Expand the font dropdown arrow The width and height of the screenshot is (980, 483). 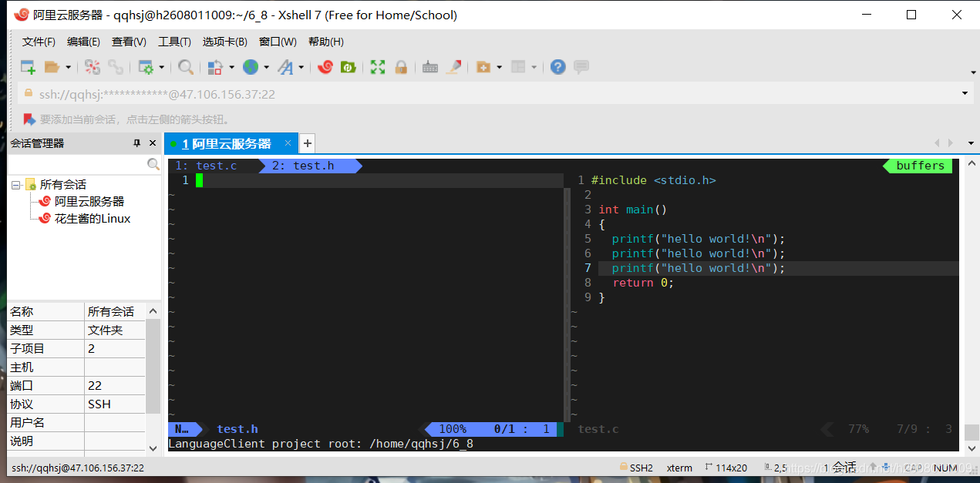301,67
